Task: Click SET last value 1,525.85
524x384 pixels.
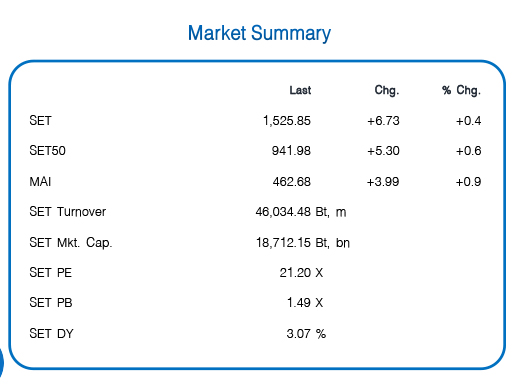Action: tap(287, 121)
